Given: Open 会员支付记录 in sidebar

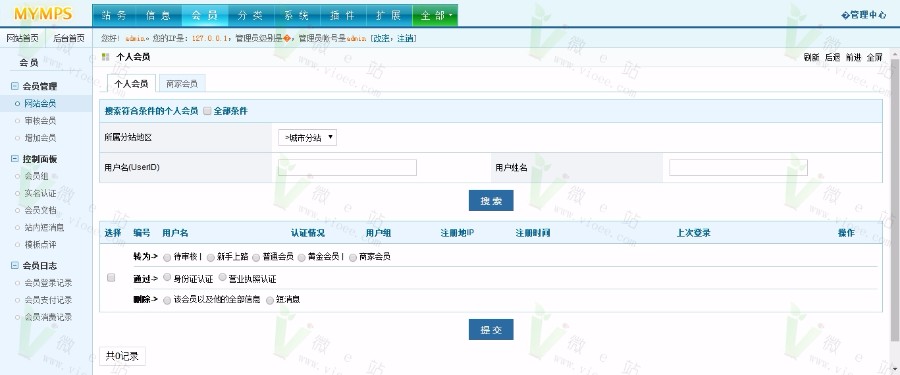Looking at the screenshot, I should coord(48,300).
